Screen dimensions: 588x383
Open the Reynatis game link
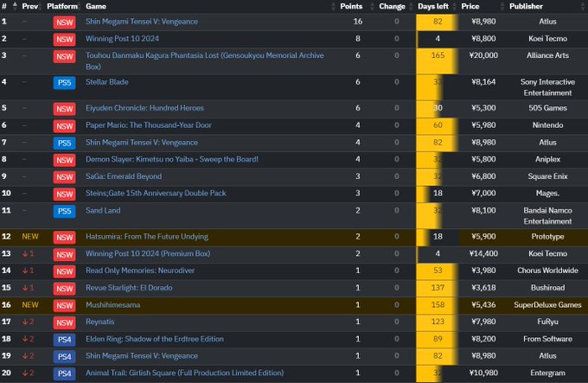pos(100,322)
